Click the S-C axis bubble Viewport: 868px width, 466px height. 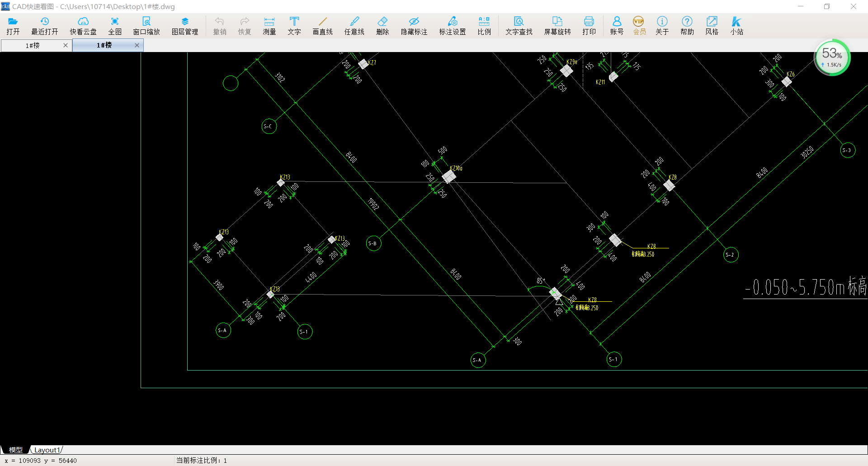pyautogui.click(x=269, y=126)
